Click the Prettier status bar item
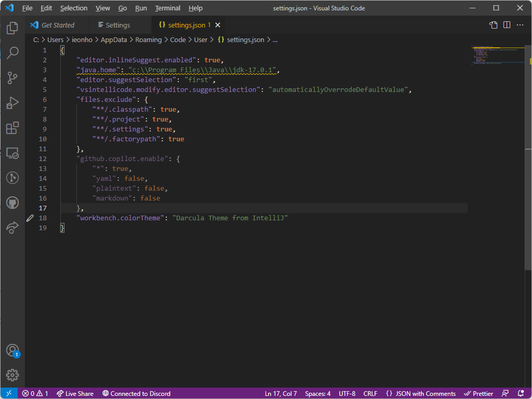The image size is (532, 399). coord(478,394)
